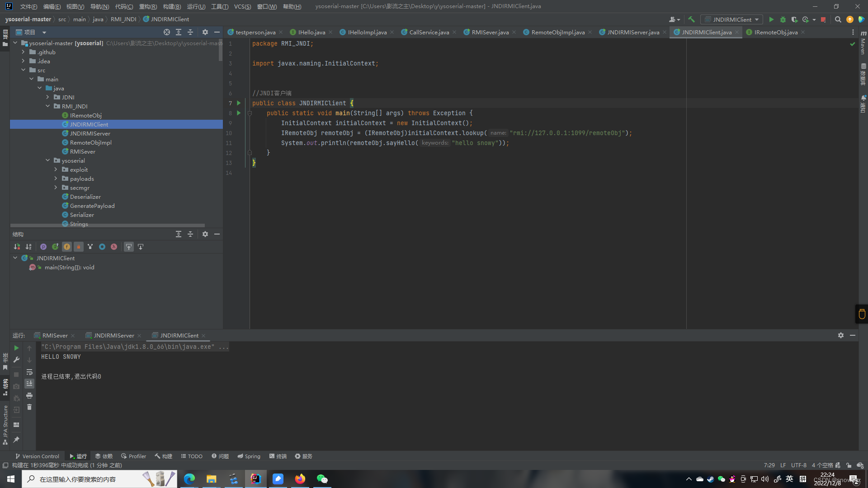This screenshot has width=868, height=488.
Task: Clear the console with the trash icon
Action: tap(29, 407)
